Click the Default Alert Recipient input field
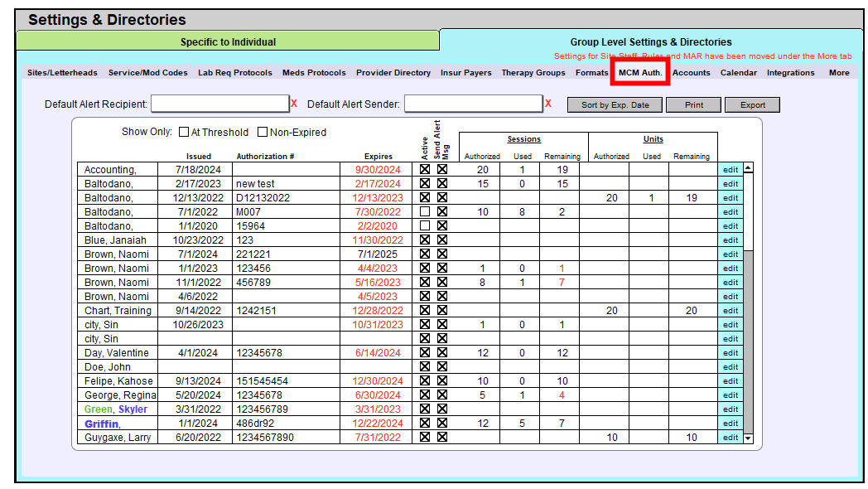The image size is (868, 489). point(219,103)
